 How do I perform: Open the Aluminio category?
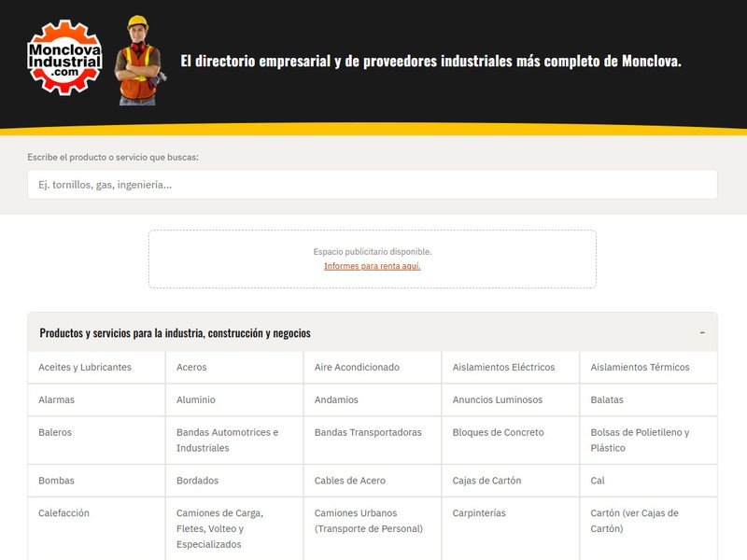pyautogui.click(x=196, y=399)
